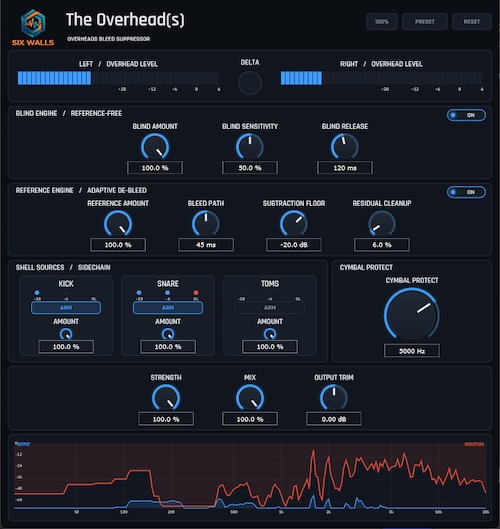This screenshot has height=529, width=500.
Task: Click the REDUCTION legend label in analyzer
Action: pyautogui.click(x=474, y=444)
